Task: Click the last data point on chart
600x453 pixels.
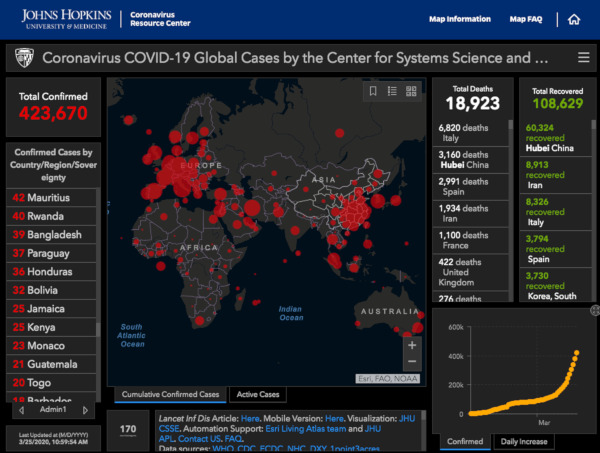Action: [577, 353]
